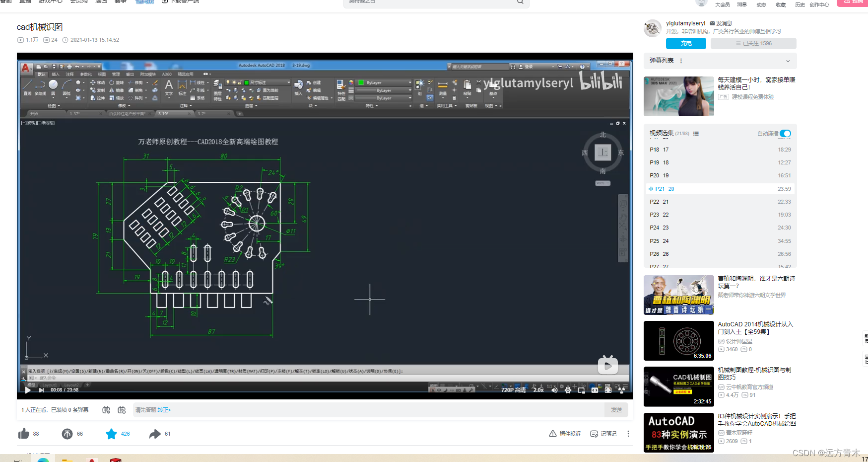Open 发消息 to the uploader
This screenshot has height=462, width=868.
(721, 23)
